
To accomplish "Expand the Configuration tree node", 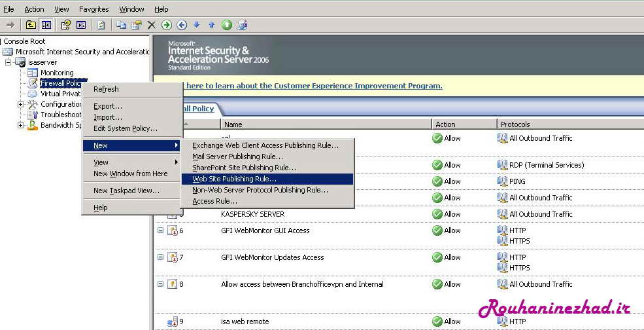I will pos(20,105).
